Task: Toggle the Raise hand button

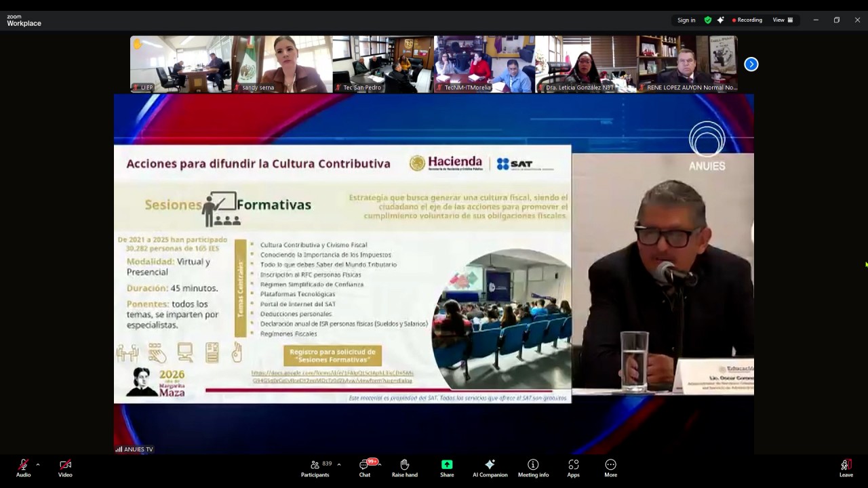Action: coord(404,468)
